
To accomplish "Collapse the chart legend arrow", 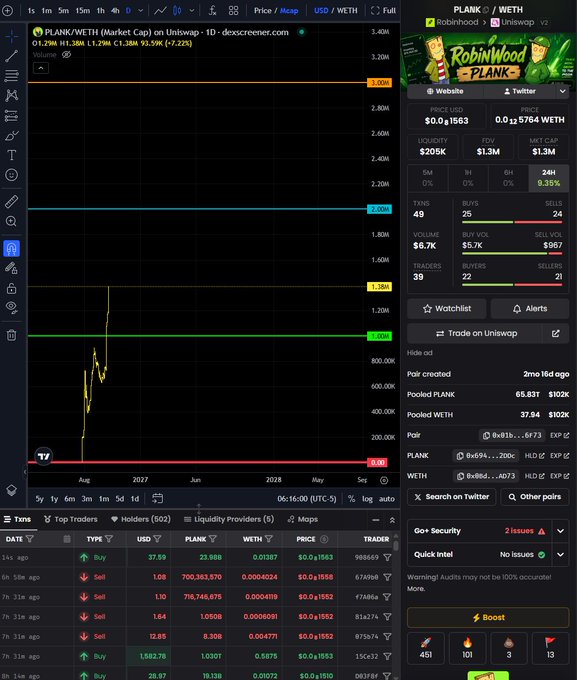I will point(41,68).
